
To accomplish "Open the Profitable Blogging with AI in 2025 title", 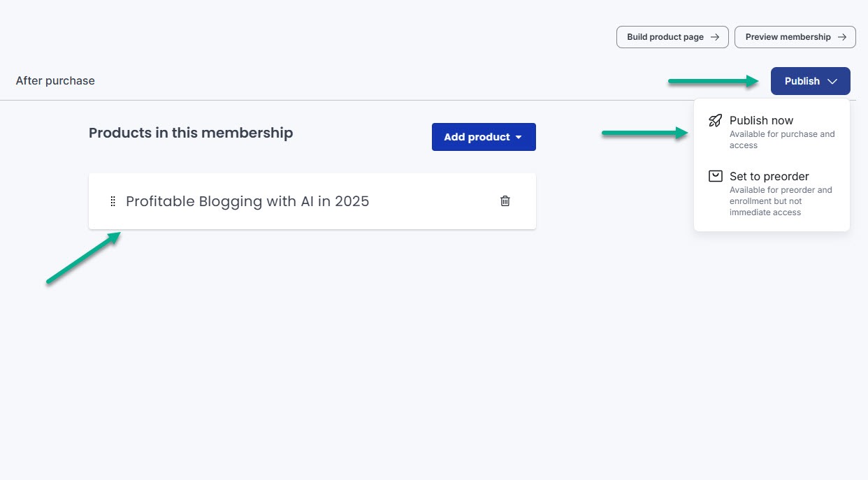I will (x=247, y=201).
